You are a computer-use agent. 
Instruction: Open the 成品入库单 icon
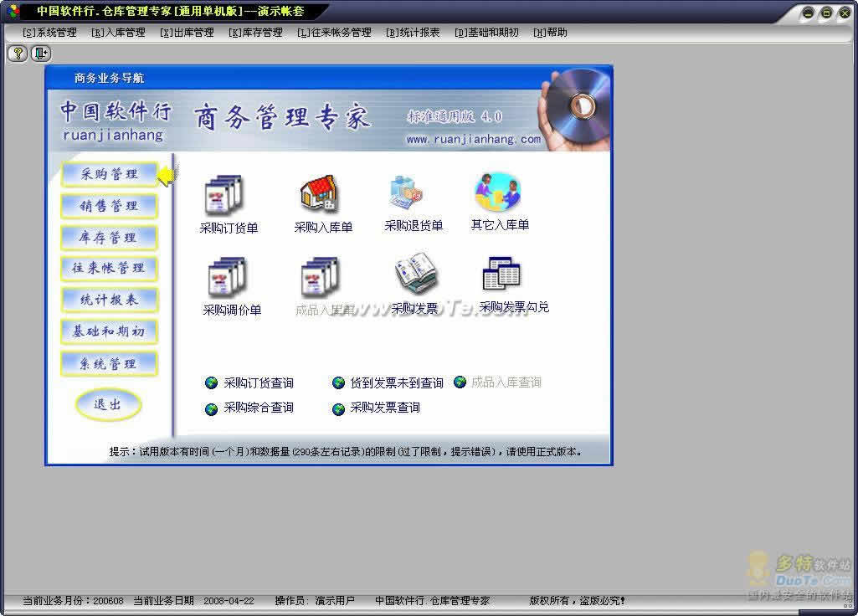(x=320, y=277)
